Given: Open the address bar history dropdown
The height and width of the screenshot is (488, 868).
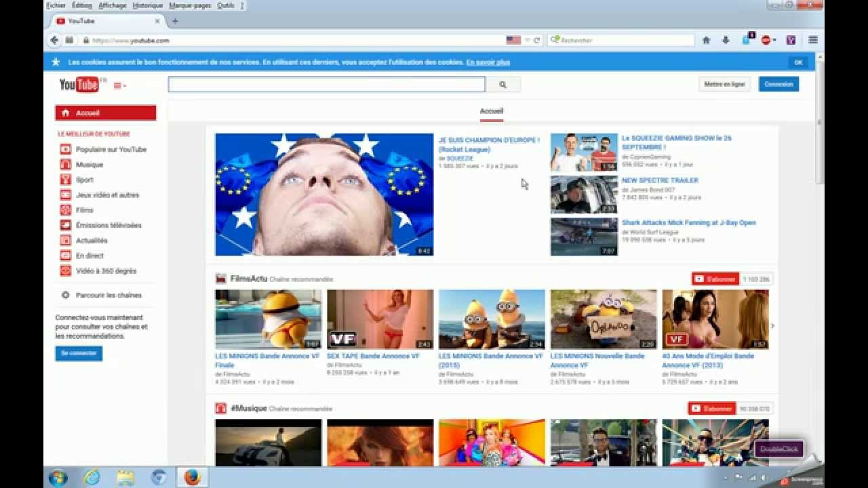Looking at the screenshot, I should pyautogui.click(x=527, y=41).
